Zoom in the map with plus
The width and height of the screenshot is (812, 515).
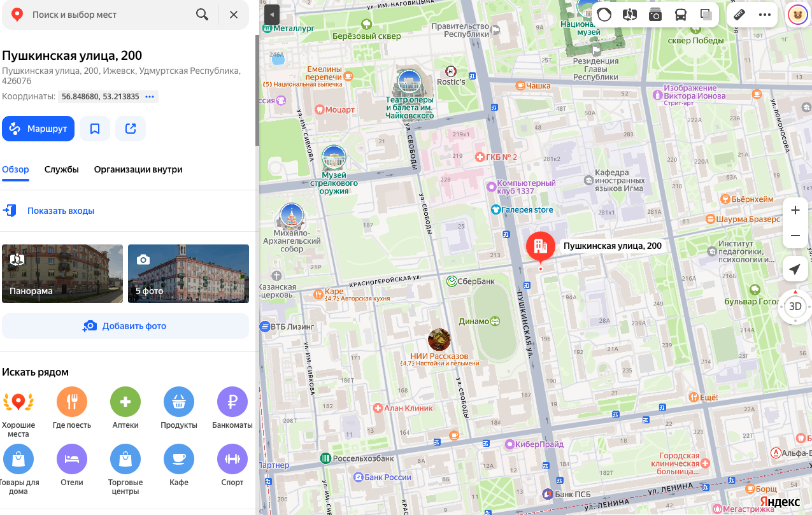coord(795,210)
